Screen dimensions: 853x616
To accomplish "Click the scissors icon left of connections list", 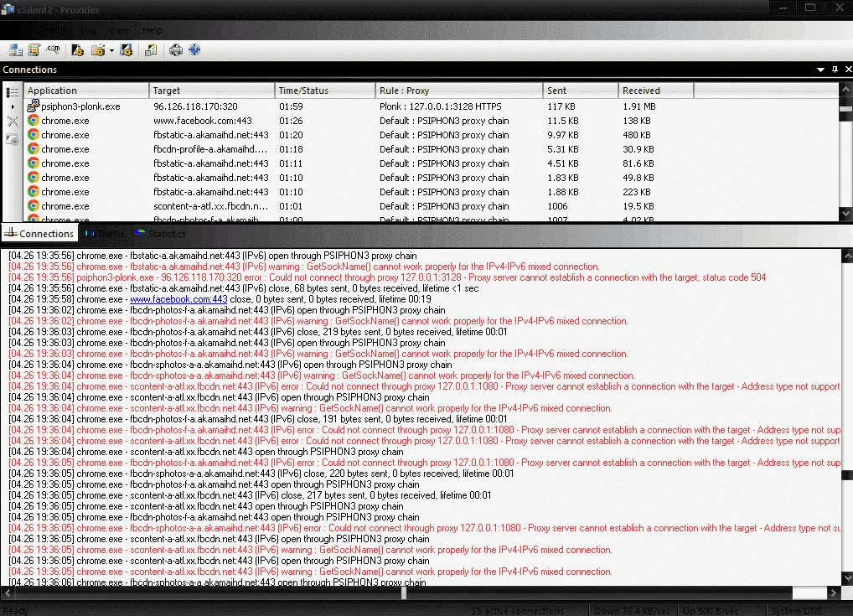I will (x=13, y=122).
